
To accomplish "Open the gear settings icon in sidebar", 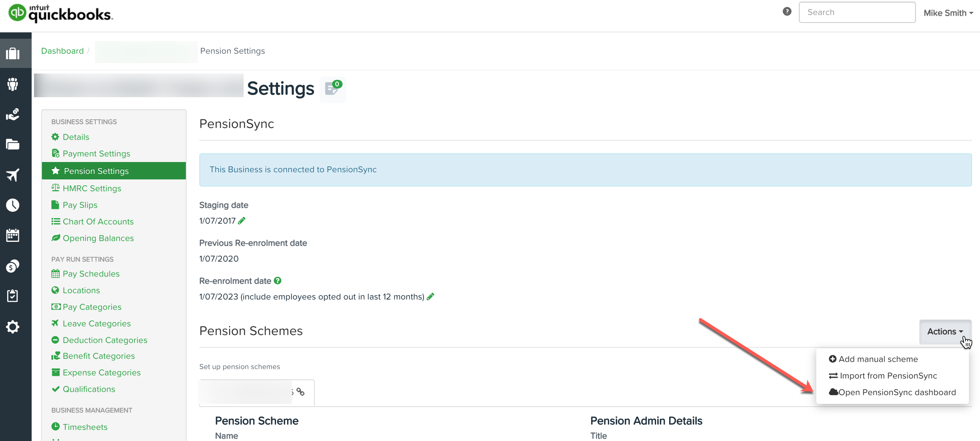I will [13, 327].
